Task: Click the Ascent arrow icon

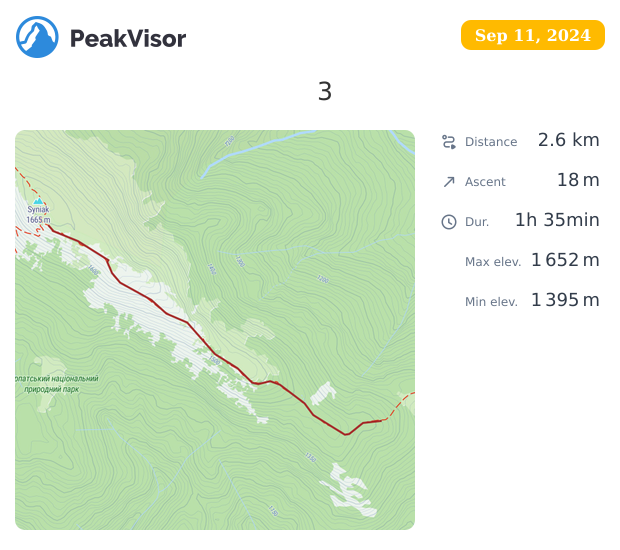Action: [449, 182]
